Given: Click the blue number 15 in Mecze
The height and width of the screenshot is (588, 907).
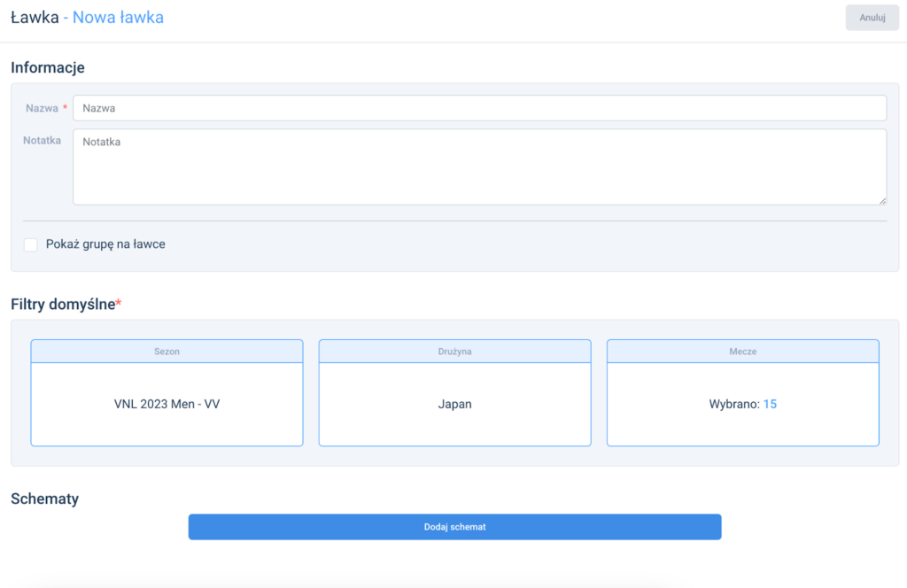Looking at the screenshot, I should pyautogui.click(x=770, y=404).
